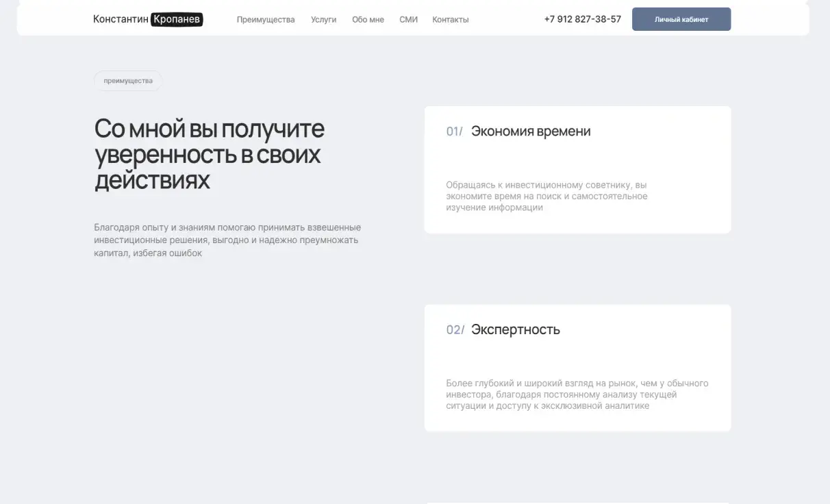Click text Обращаясь к инвестиционному советнику
This screenshot has height=504, width=830.
[x=546, y=197]
